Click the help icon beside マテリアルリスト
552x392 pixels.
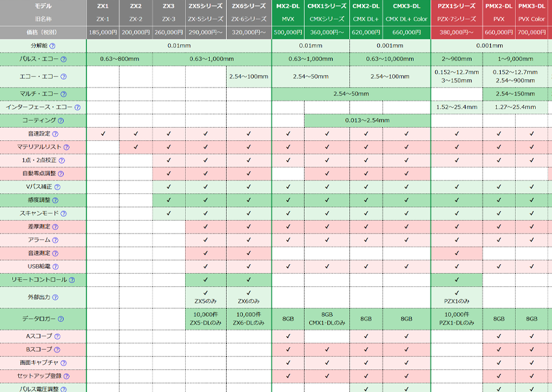click(66, 147)
